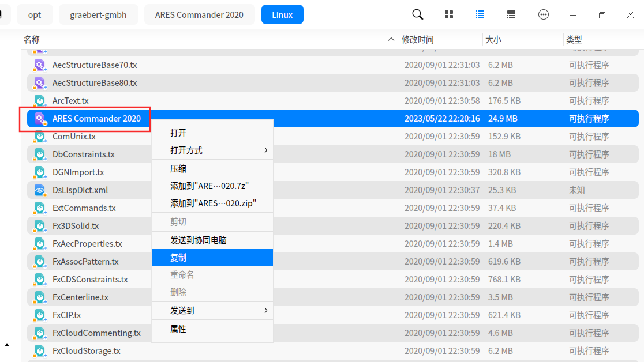Collapse the name column sort chevron
Screen dimensions: 644x362
pos(391,39)
